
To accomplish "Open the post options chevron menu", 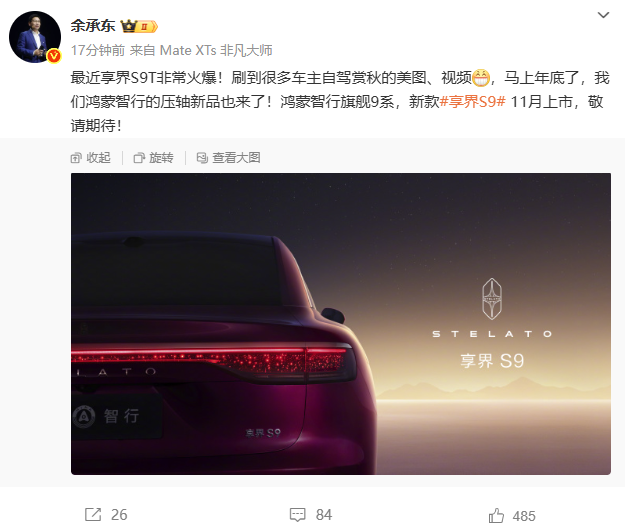I will coord(603,15).
